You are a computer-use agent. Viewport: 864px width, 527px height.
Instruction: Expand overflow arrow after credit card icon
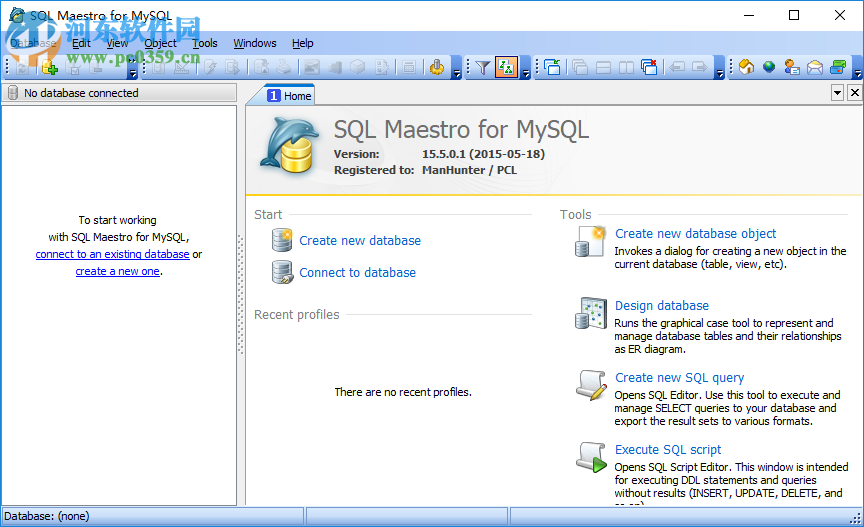[x=857, y=67]
